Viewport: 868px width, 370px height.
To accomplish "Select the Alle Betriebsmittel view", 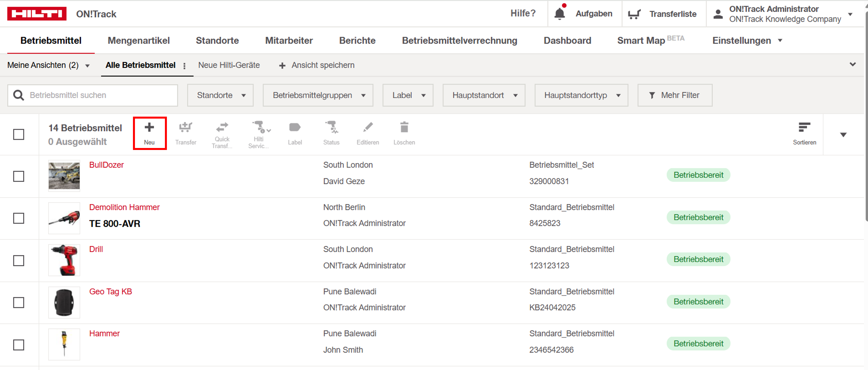I will (140, 65).
